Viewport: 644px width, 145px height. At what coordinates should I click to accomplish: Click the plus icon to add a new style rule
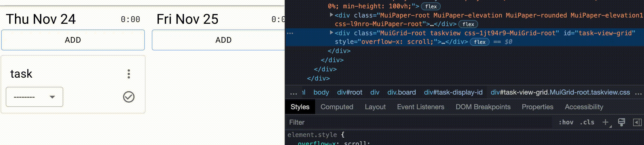pyautogui.click(x=606, y=122)
